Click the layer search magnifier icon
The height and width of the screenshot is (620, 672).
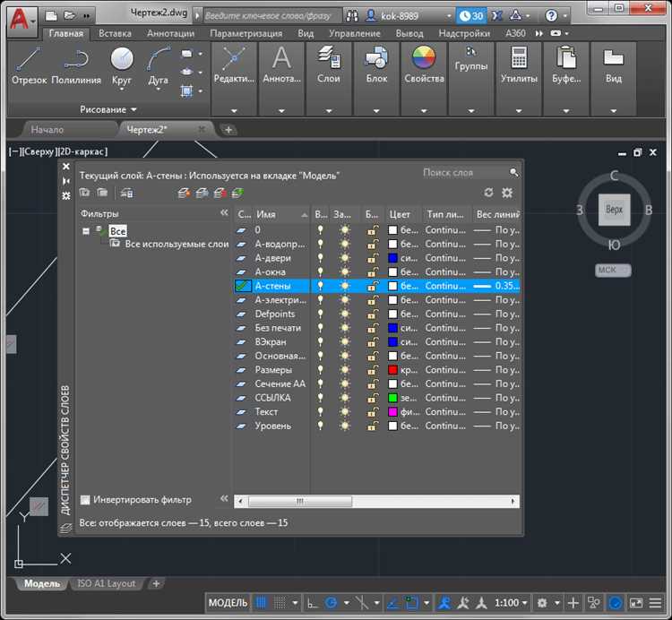(x=514, y=173)
